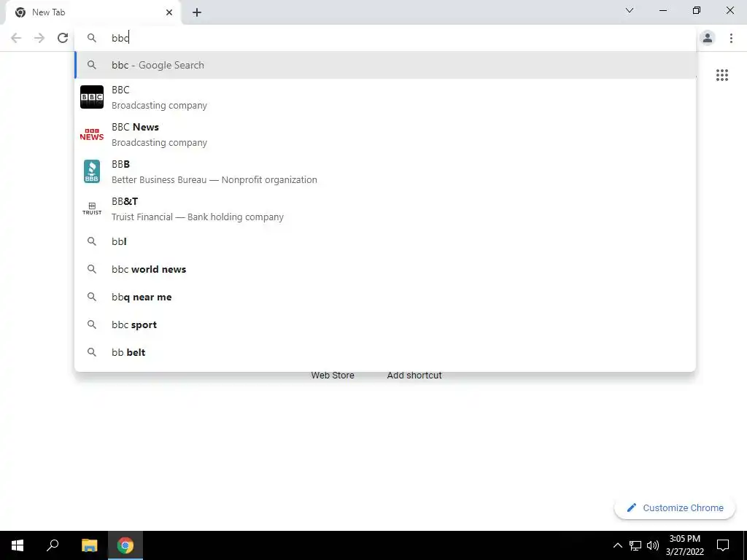Choose the 'BB&T' Truist Financial suggestion
Image resolution: width=747 pixels, height=560 pixels.
click(x=385, y=209)
